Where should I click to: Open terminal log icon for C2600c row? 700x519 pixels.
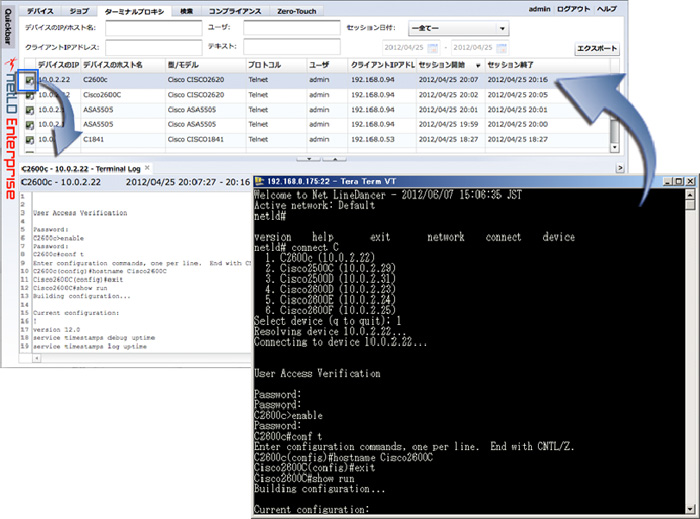pyautogui.click(x=29, y=80)
